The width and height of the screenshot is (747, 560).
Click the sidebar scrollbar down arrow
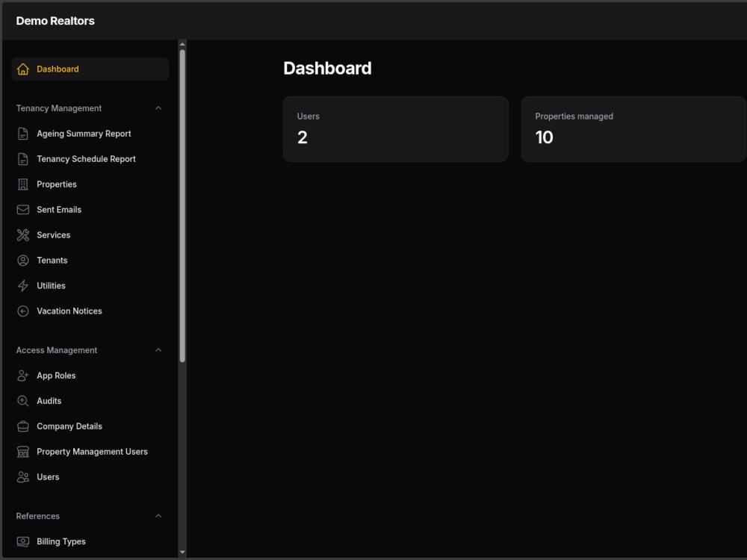pyautogui.click(x=182, y=553)
